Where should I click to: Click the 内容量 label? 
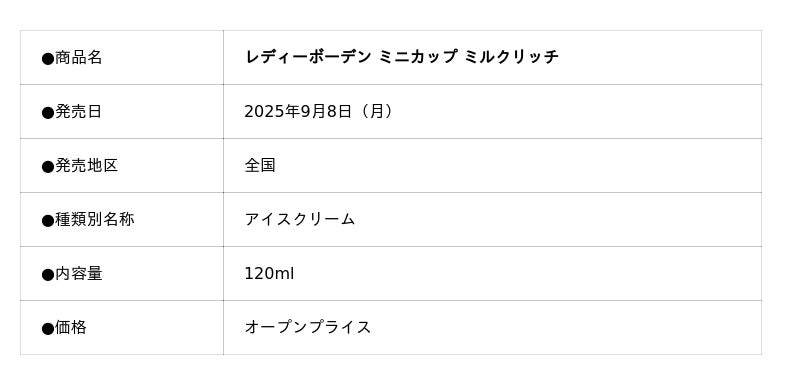(78, 274)
